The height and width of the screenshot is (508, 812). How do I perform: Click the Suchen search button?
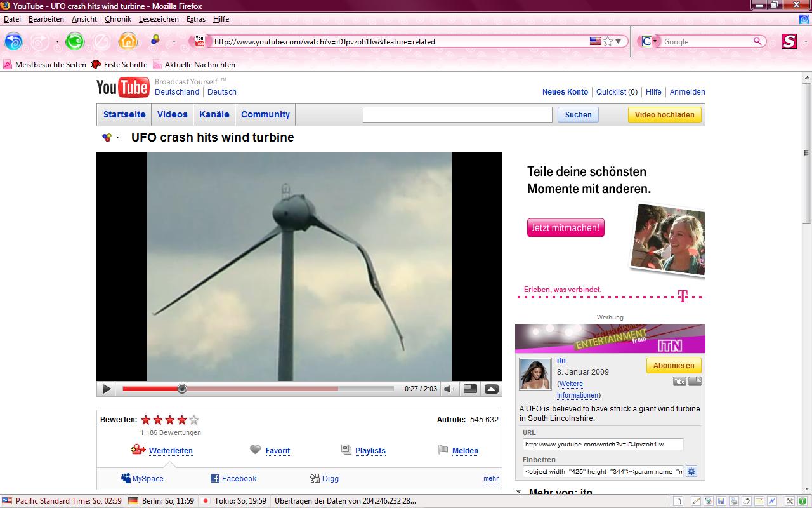(578, 115)
